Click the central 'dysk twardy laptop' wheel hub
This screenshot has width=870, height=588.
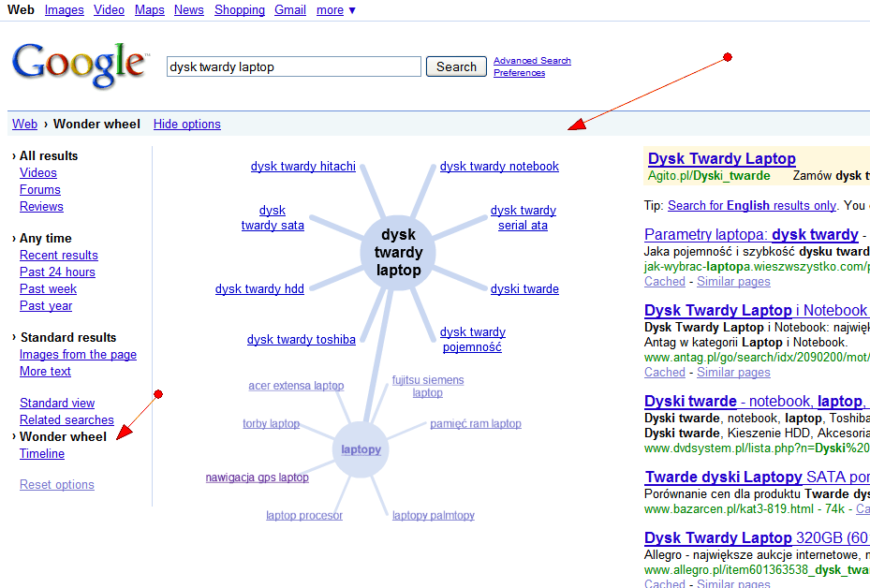pyautogui.click(x=398, y=253)
